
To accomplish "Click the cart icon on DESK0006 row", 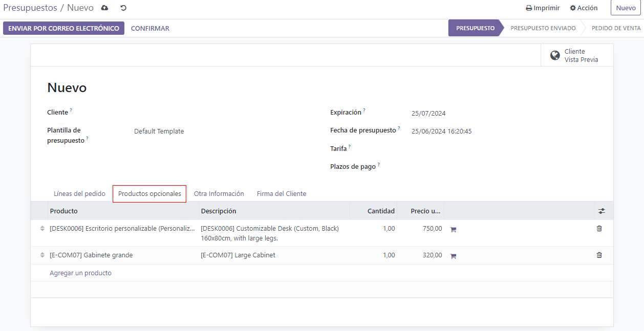I will click(453, 230).
